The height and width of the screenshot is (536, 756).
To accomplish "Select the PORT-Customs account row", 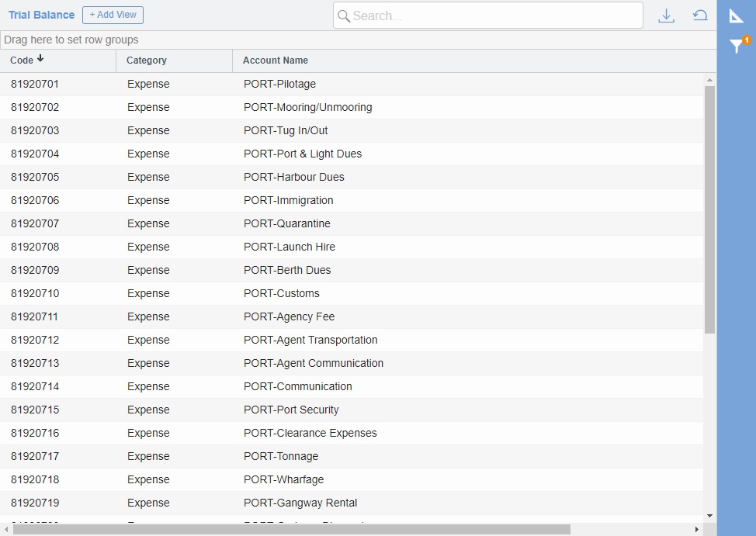I will 310,293.
